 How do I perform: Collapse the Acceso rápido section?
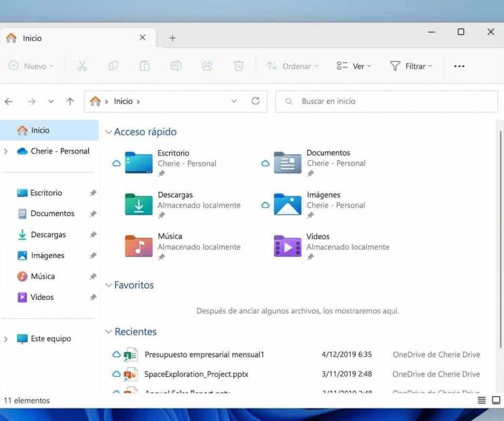coord(109,132)
